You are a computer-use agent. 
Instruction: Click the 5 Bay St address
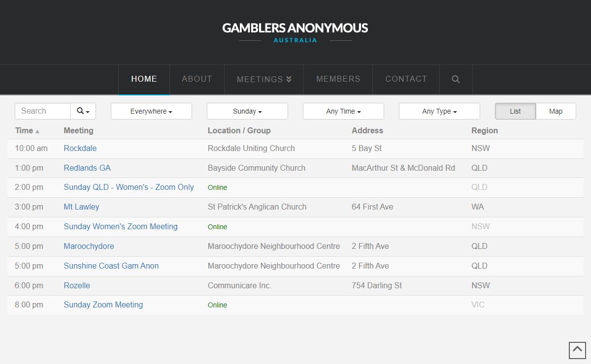tap(367, 148)
